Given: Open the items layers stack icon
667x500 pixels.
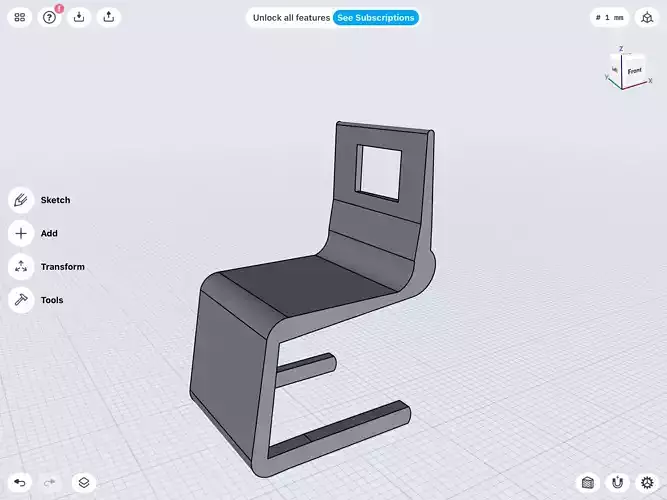Looking at the screenshot, I should [84, 483].
